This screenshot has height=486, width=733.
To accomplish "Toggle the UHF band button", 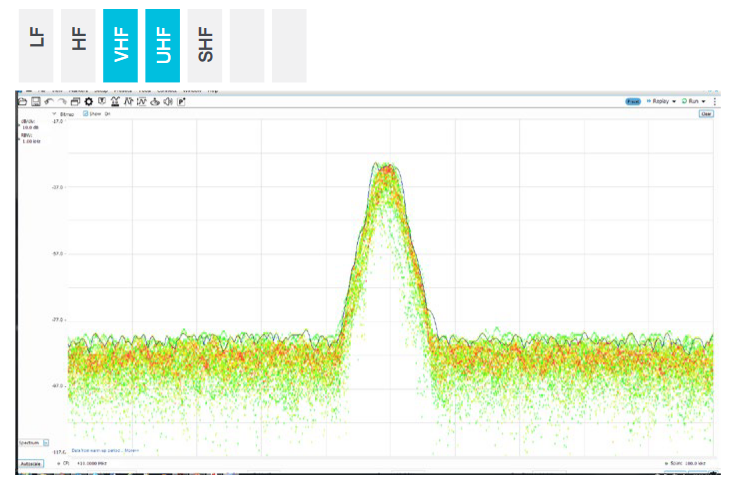I will [162, 45].
